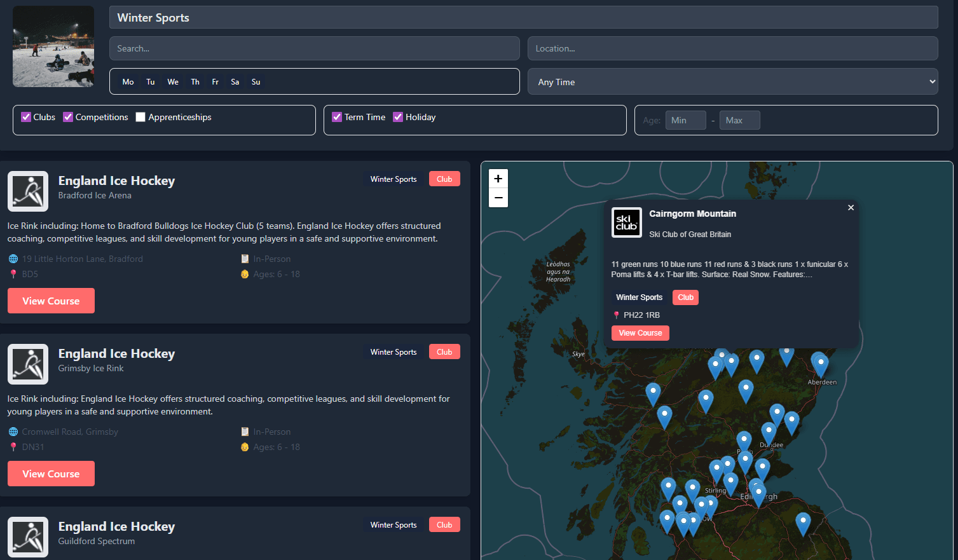958x560 pixels.
Task: Click the Grimsby Ice Rink hockey icon
Action: pyautogui.click(x=28, y=364)
